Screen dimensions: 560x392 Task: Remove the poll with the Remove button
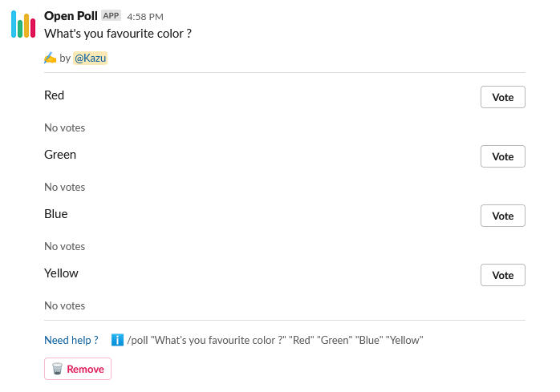tap(78, 369)
